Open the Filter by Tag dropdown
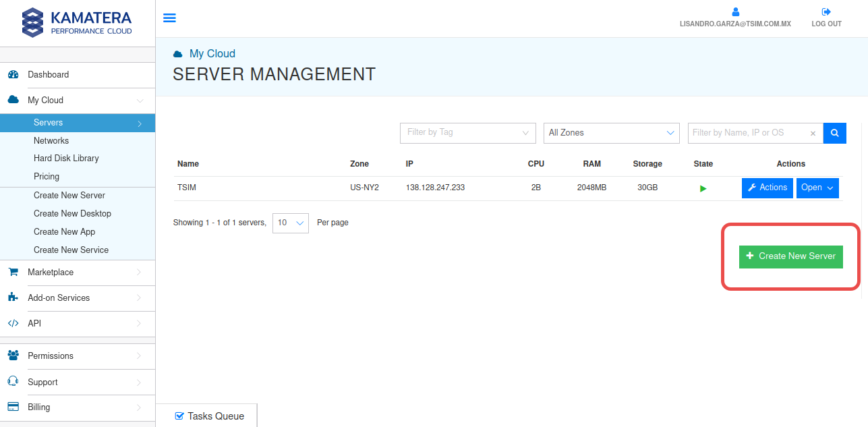The height and width of the screenshot is (427, 868). click(x=467, y=133)
